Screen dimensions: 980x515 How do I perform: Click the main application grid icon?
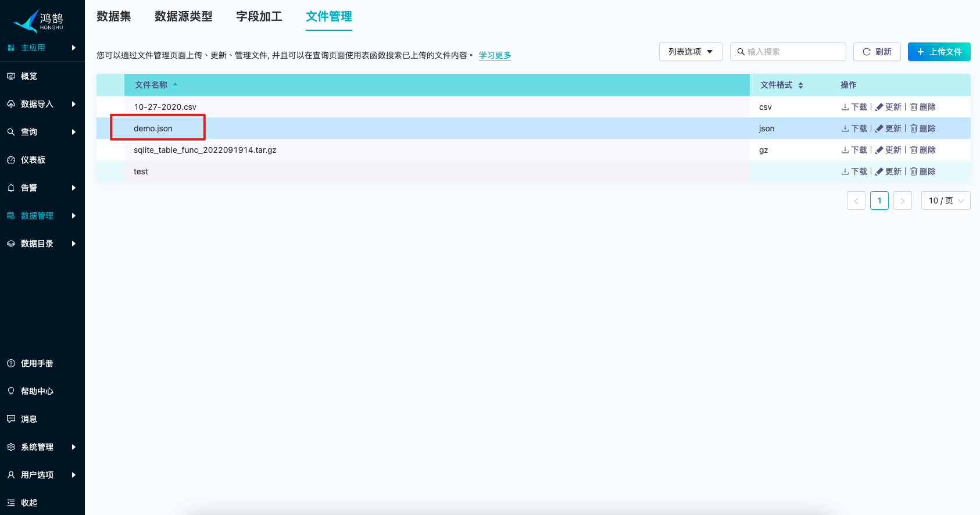tap(11, 48)
